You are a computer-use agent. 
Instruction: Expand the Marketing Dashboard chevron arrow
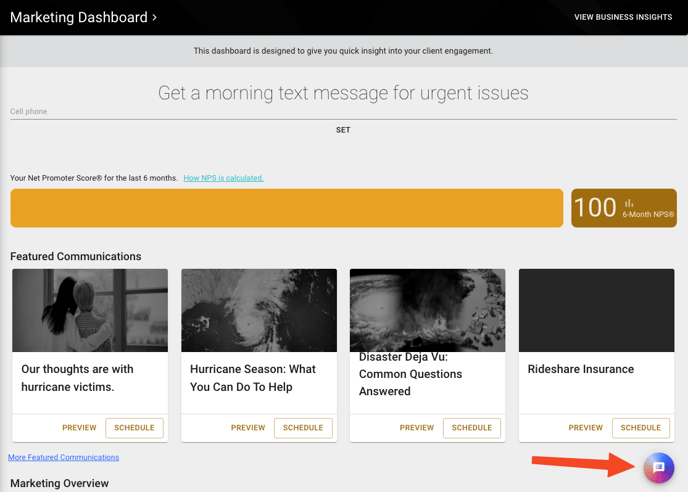coord(154,18)
